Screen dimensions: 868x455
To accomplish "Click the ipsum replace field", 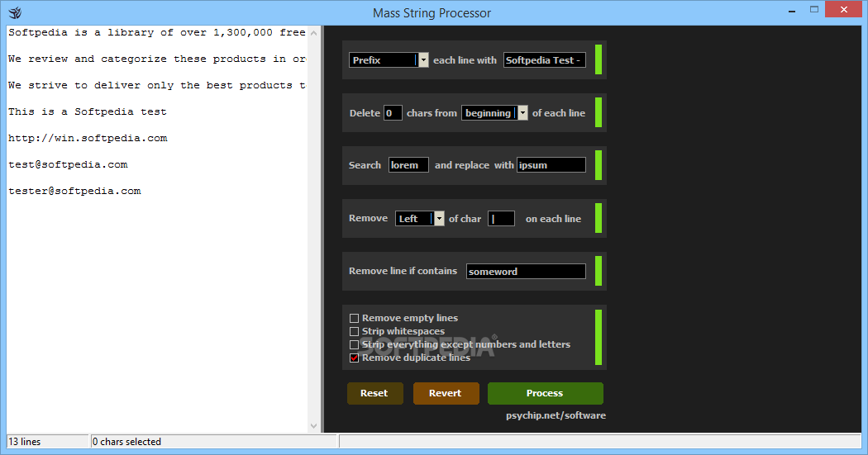I will (551, 165).
